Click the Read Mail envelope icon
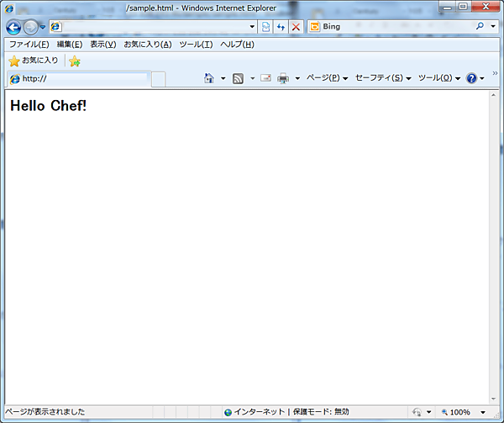Image resolution: width=504 pixels, height=423 pixels. pyautogui.click(x=265, y=78)
